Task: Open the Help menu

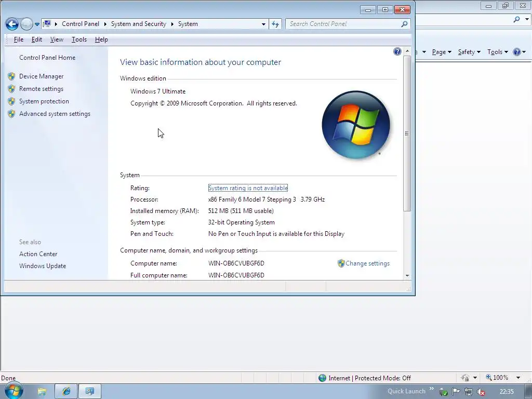Action: 101,39
